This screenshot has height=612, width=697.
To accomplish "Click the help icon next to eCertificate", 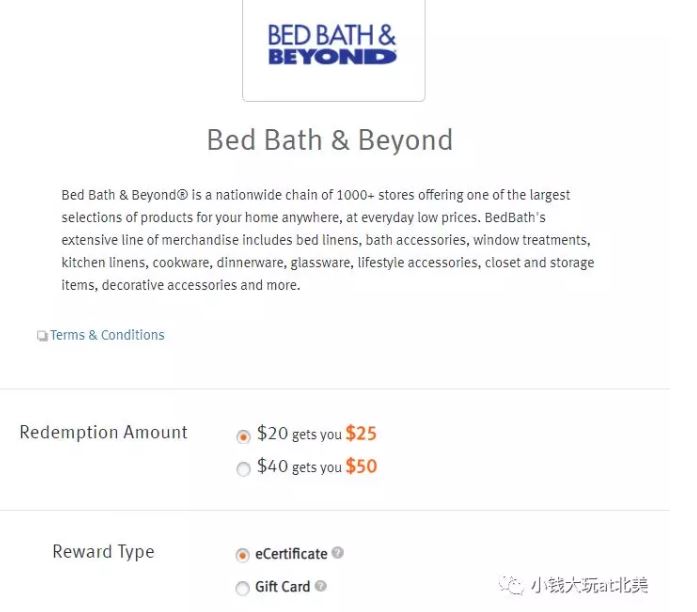I will pyautogui.click(x=338, y=553).
